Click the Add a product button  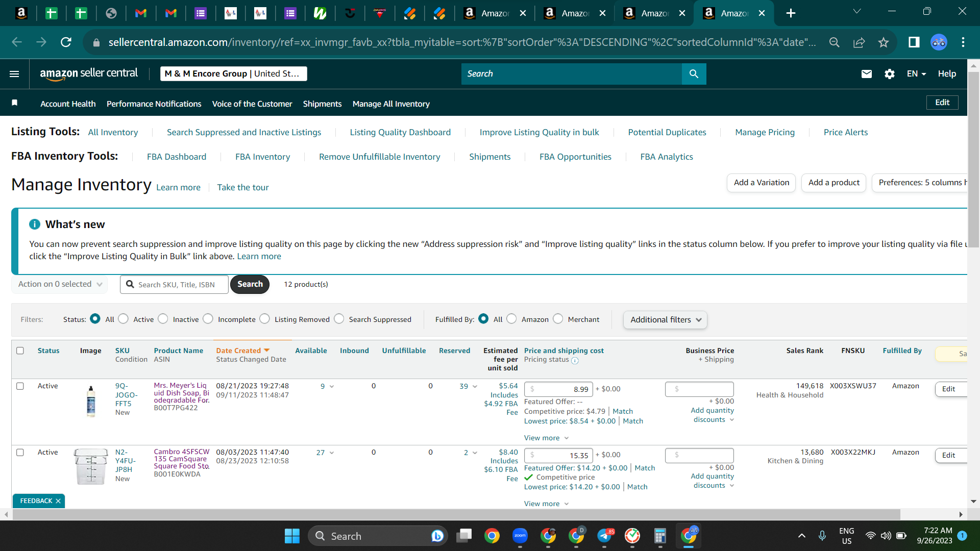click(x=834, y=183)
